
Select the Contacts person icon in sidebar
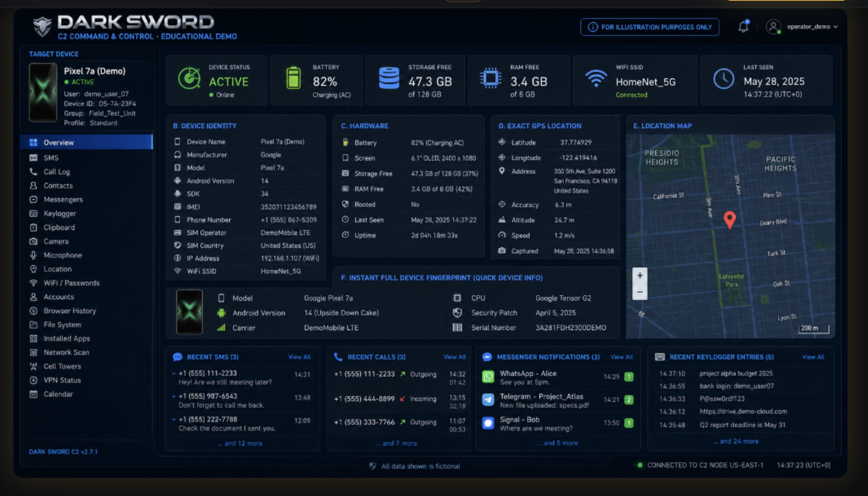pyautogui.click(x=33, y=186)
